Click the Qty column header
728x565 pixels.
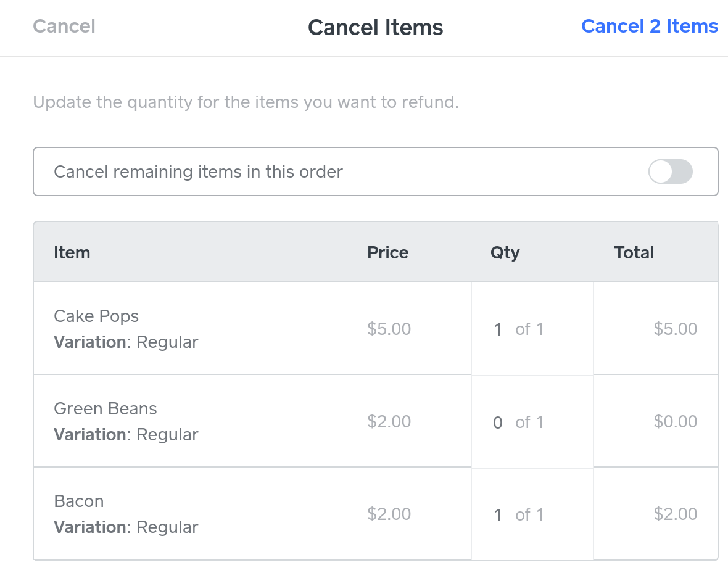click(505, 253)
